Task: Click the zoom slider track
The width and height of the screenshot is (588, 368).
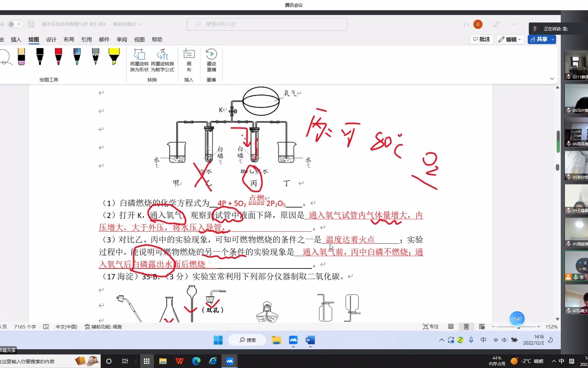Action: click(x=516, y=327)
